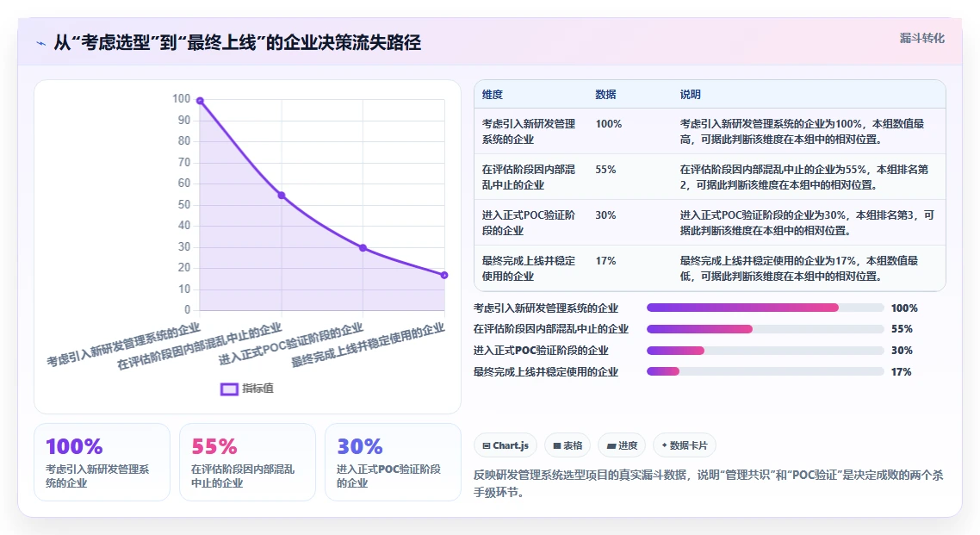Click the 100% progress bar
Viewport: 980px width, 535px height.
click(765, 308)
